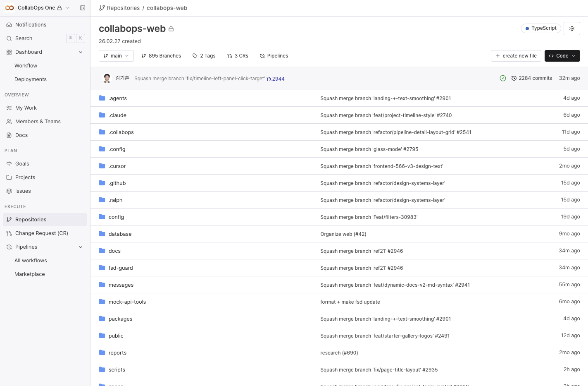This screenshot has height=386, width=588.
Task: Click the Issues stack icon
Action: point(9,191)
